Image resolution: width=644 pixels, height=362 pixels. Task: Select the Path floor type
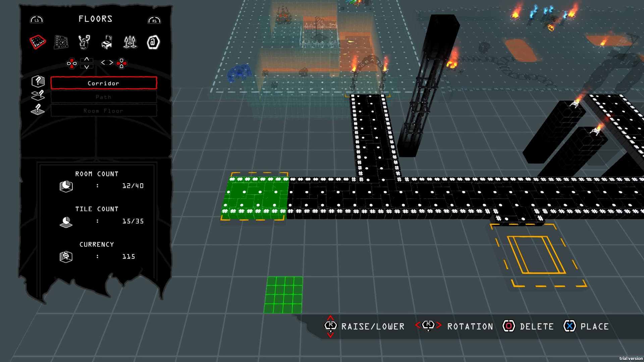[x=103, y=97]
